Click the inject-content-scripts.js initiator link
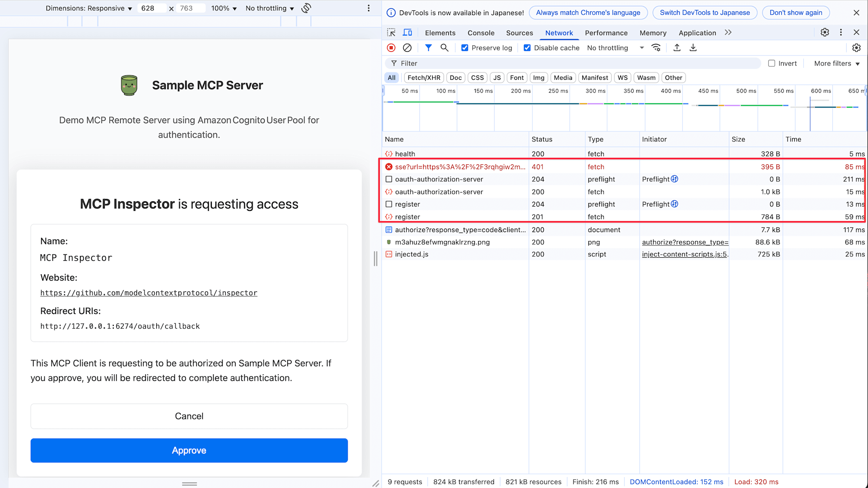 click(684, 254)
